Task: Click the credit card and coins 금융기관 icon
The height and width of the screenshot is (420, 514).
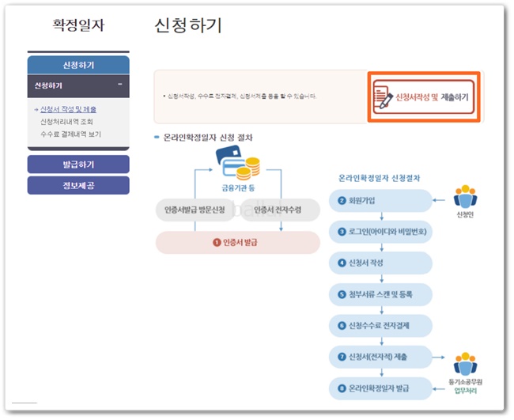Action: pos(238,163)
